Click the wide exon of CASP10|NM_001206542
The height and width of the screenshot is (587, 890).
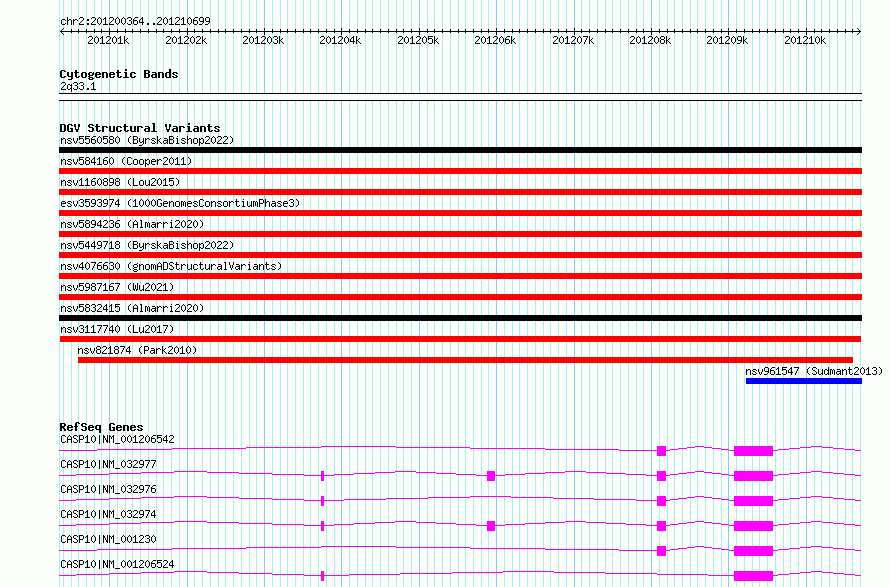(x=753, y=451)
